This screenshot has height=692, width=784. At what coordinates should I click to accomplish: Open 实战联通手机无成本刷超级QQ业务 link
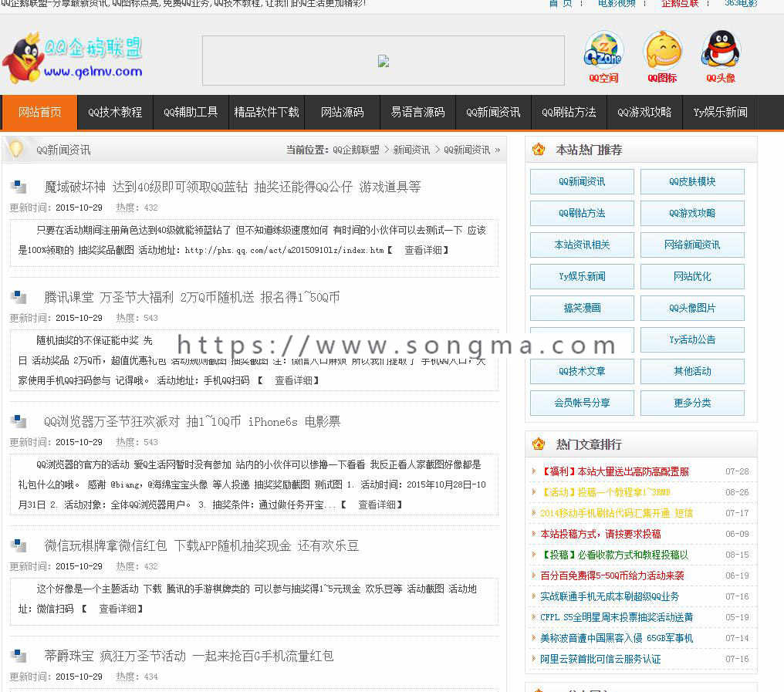[610, 596]
